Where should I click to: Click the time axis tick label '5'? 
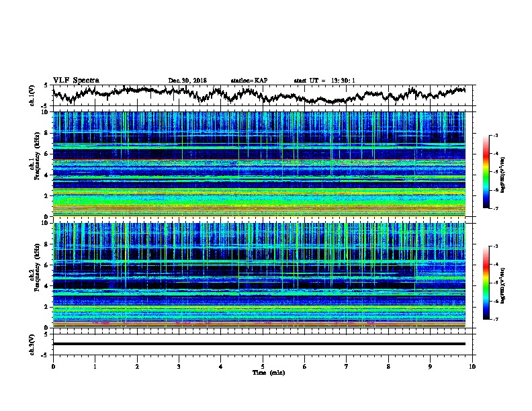click(263, 367)
